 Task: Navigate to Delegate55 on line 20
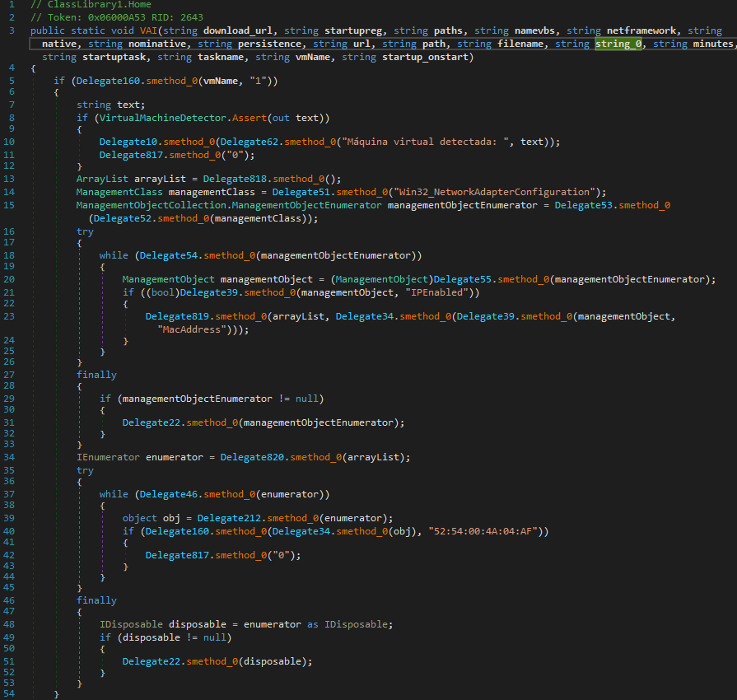coord(463,280)
